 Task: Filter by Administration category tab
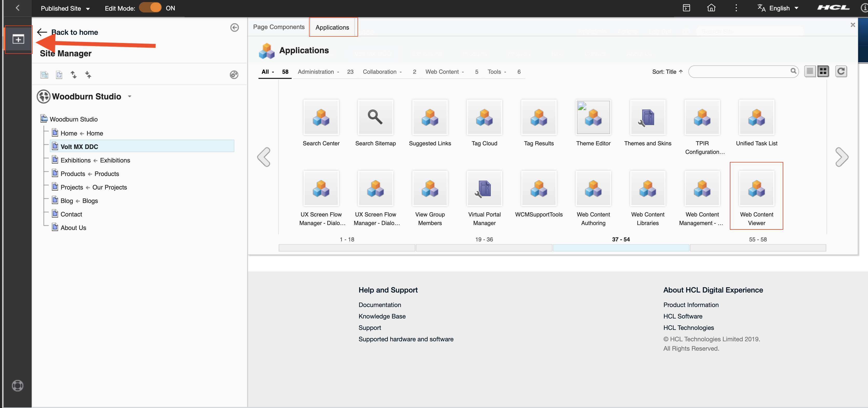(x=316, y=72)
